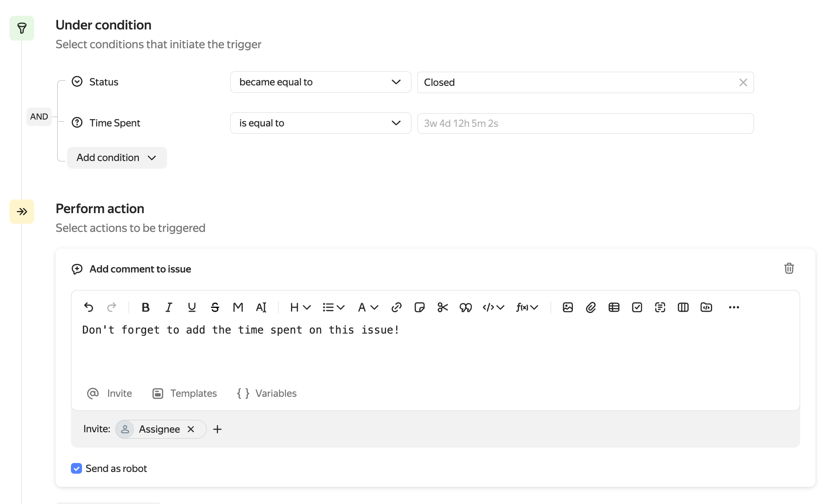Insert a link using the chain icon
The width and height of the screenshot is (839, 504).
(396, 307)
